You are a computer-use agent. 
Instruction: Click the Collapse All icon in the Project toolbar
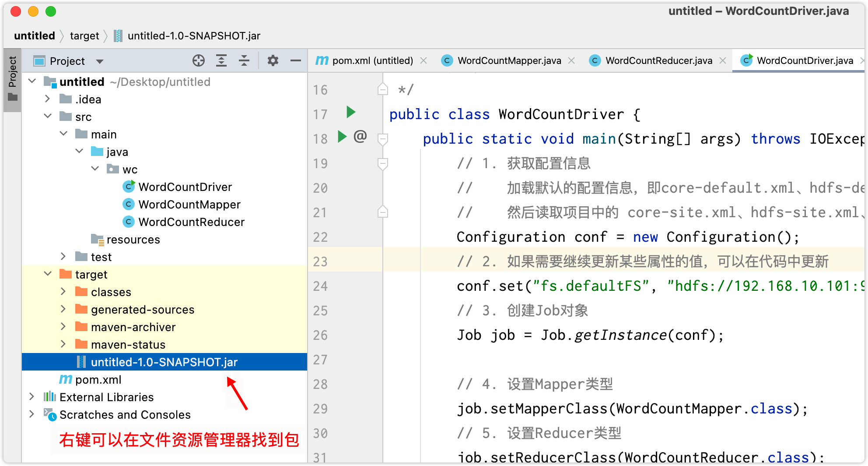pos(244,60)
